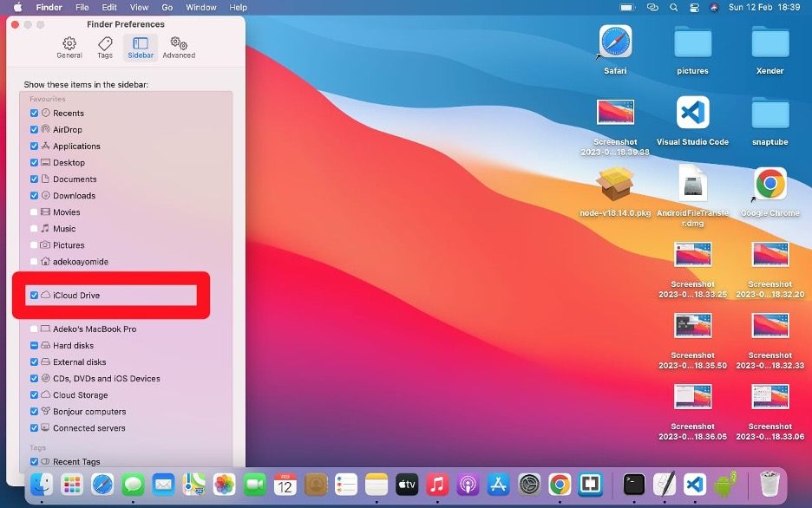Open the Window menu
Image resolution: width=812 pixels, height=508 pixels.
[201, 7]
